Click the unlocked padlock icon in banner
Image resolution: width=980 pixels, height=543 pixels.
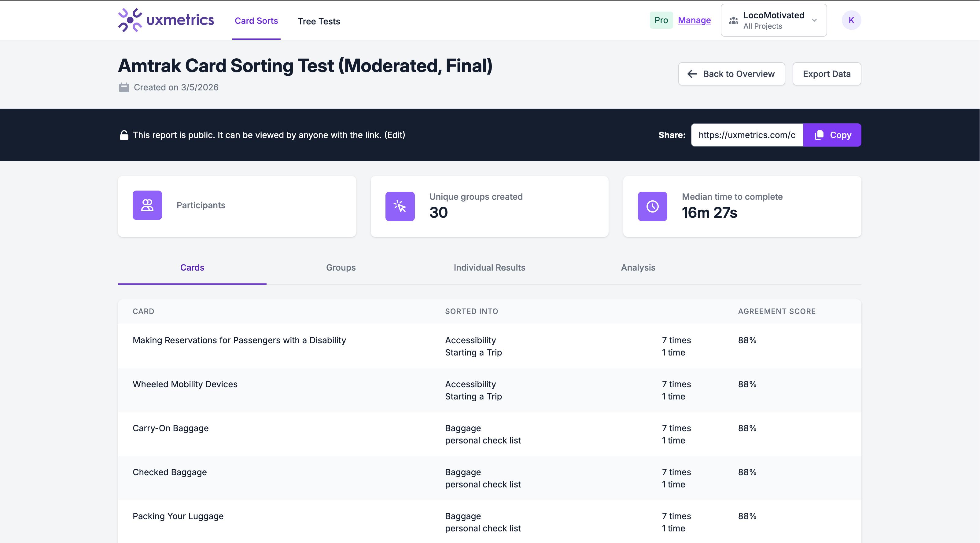124,135
